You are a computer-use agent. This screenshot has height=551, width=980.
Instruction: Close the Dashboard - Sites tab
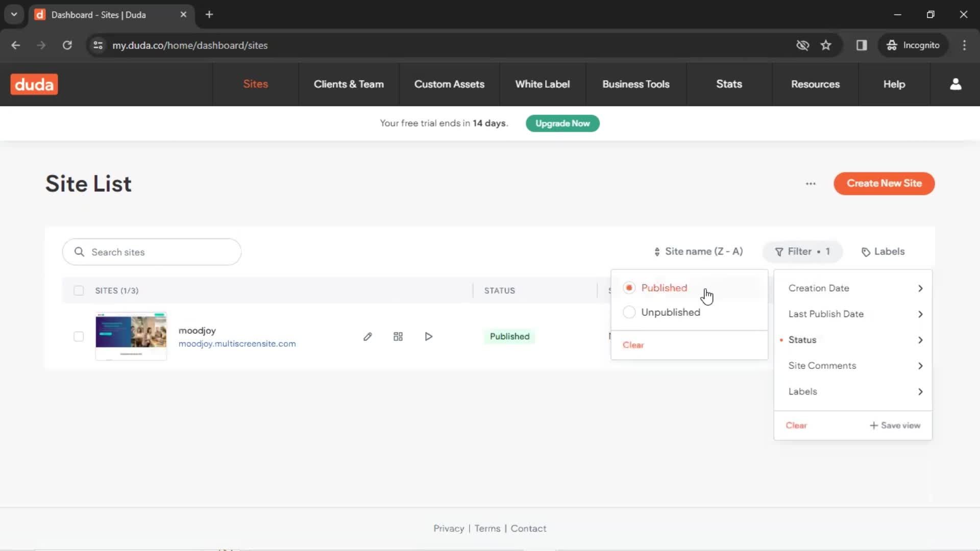pos(183,15)
